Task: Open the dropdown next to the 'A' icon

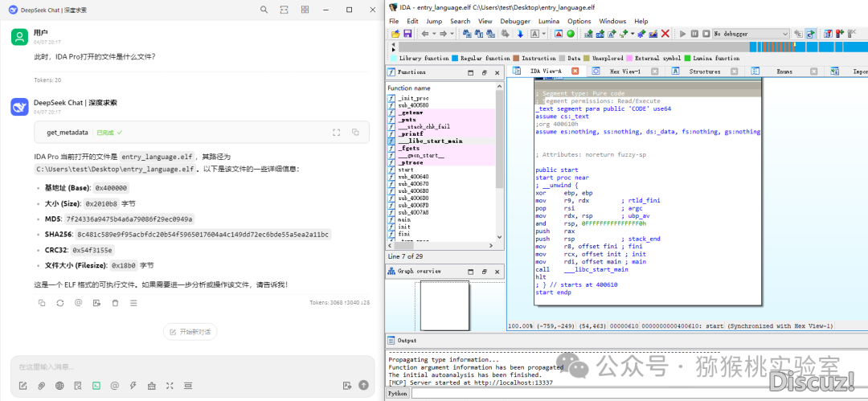Action: click(x=543, y=34)
